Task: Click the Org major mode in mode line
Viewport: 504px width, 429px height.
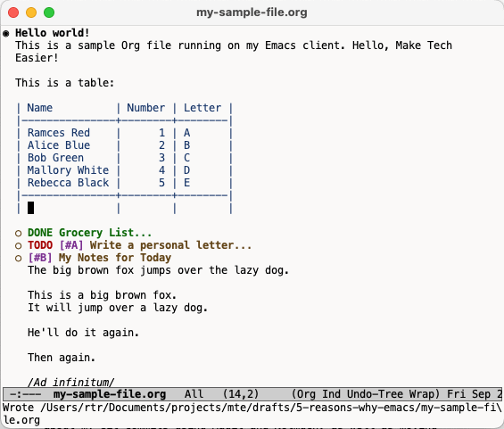Action: coord(304,394)
